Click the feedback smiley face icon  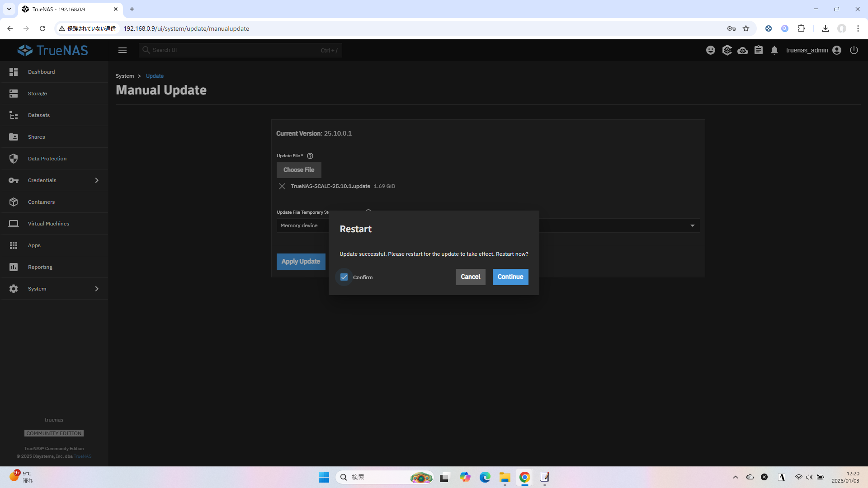click(711, 50)
